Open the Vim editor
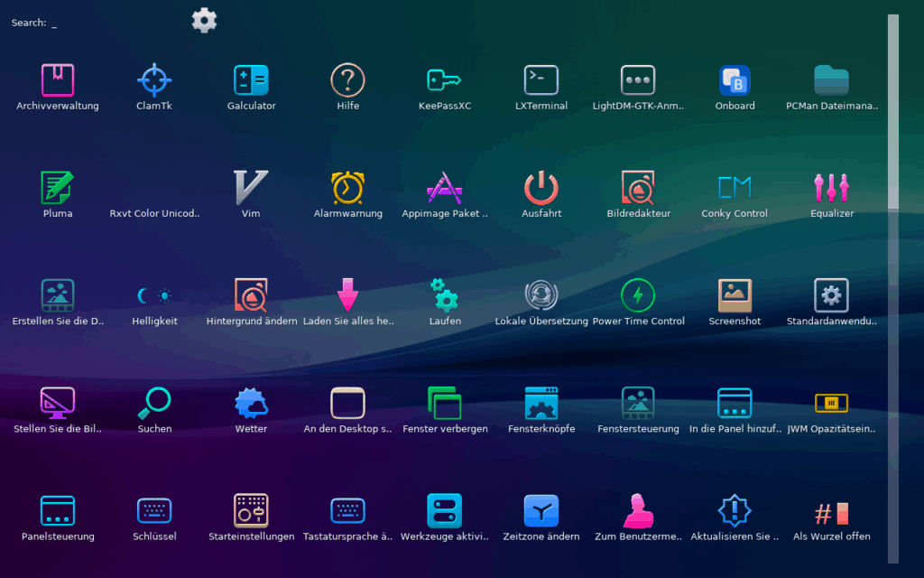The height and width of the screenshot is (578, 924). point(251,189)
